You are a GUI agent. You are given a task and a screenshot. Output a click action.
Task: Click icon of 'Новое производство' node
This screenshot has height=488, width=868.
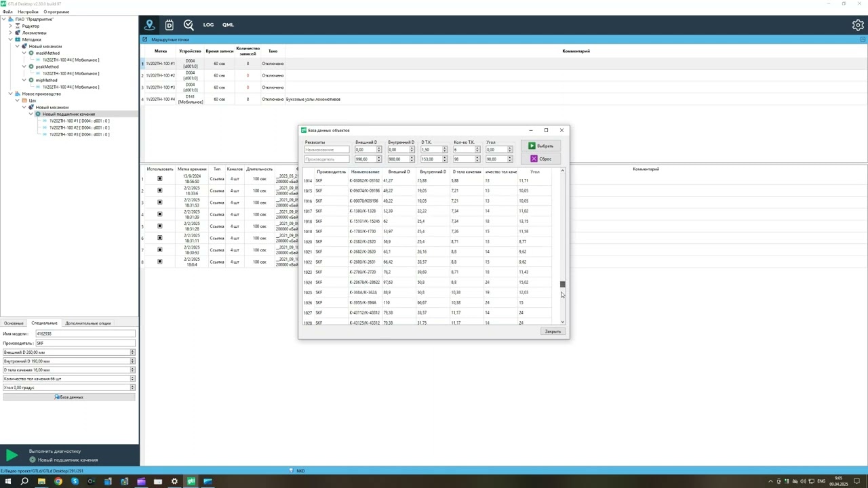[x=18, y=94]
